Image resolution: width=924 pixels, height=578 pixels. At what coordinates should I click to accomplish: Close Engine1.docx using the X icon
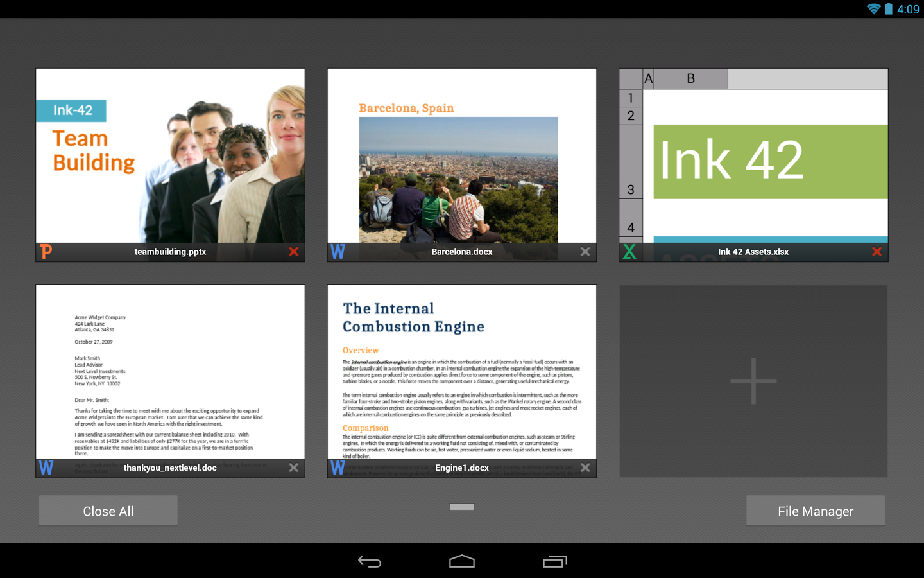point(585,468)
